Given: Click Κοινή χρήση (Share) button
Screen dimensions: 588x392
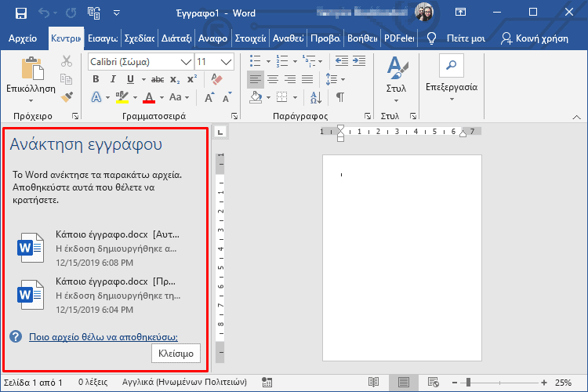Looking at the screenshot, I should 535,38.
